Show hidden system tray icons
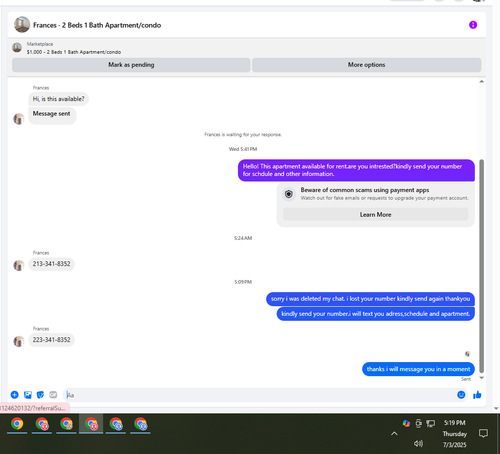The image size is (500, 454). click(394, 433)
